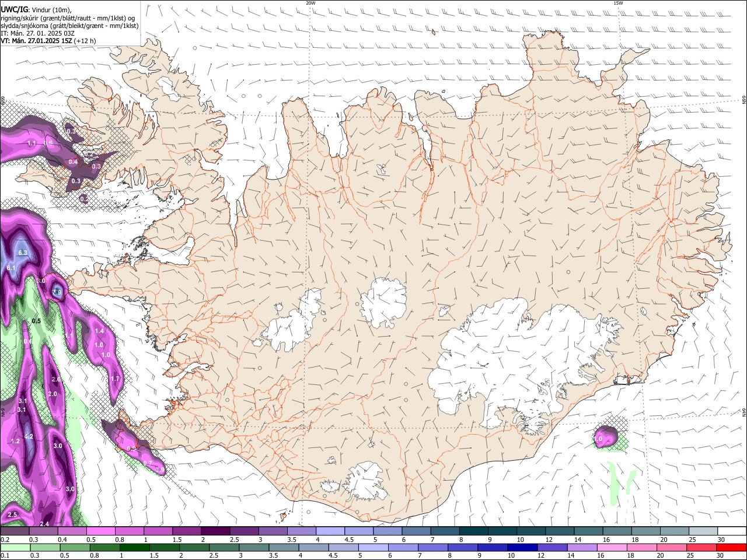This screenshot has width=747, height=560.
Task: Pick the lightest green 0.1–0.3 rain legend swatch
Action: click(x=15, y=547)
